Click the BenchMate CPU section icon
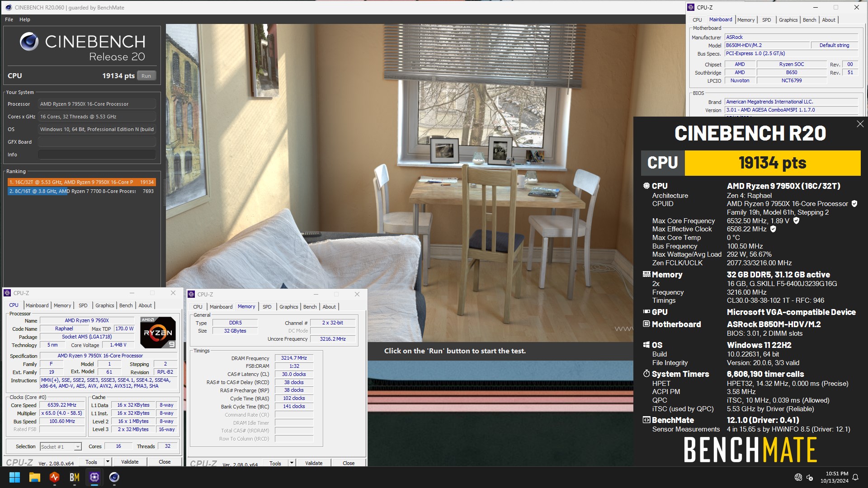 point(646,186)
